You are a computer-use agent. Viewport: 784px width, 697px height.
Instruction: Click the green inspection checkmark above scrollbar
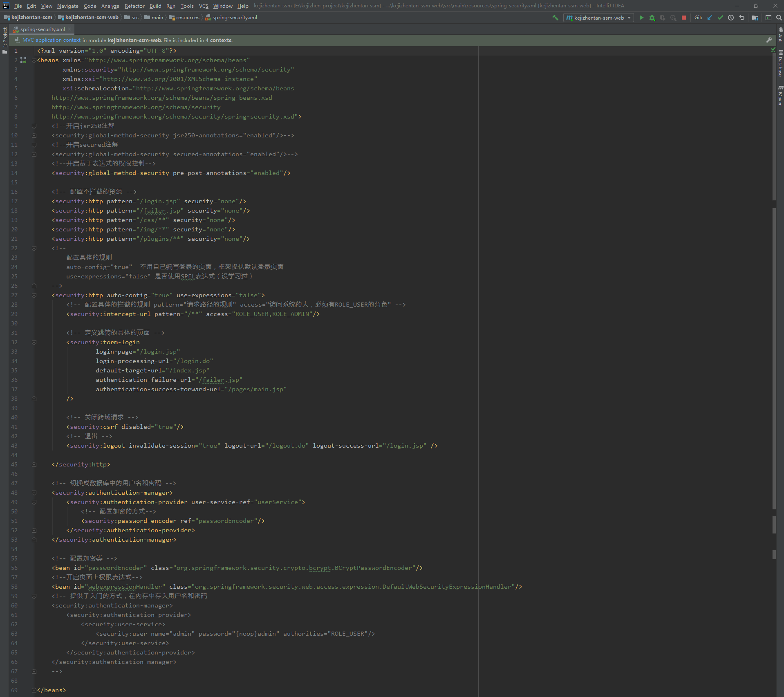(x=773, y=50)
